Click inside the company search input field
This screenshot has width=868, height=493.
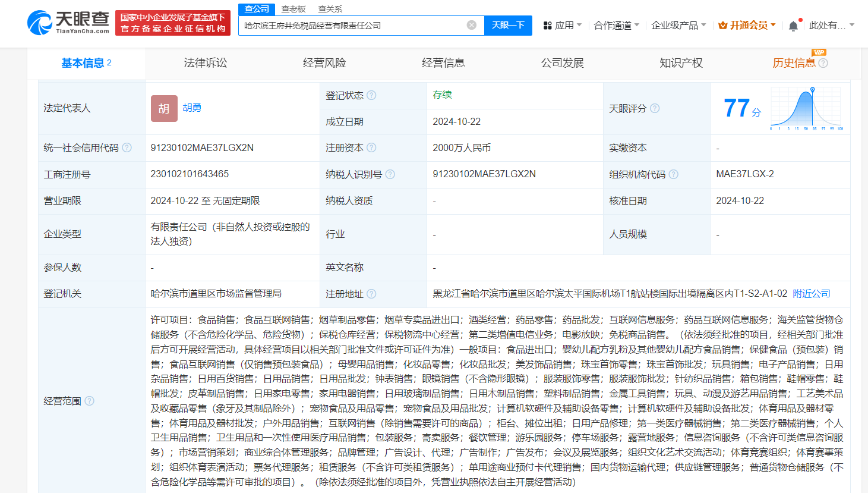click(x=356, y=25)
